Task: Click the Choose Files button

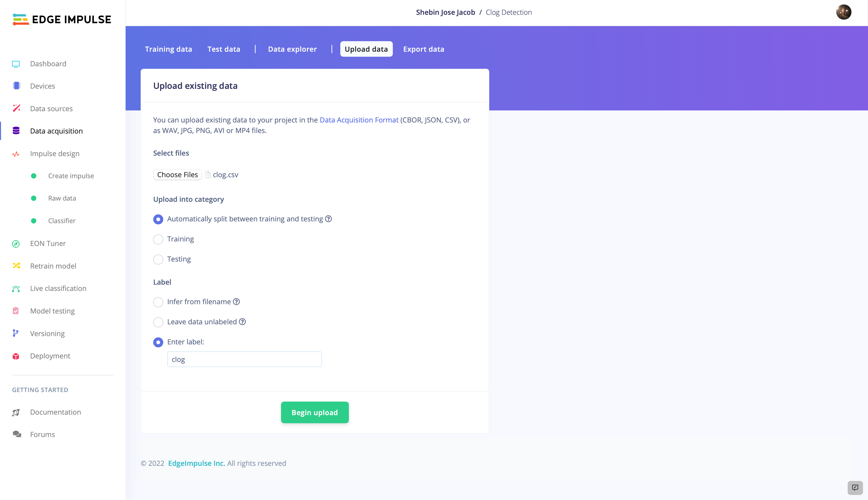Action: [x=177, y=174]
